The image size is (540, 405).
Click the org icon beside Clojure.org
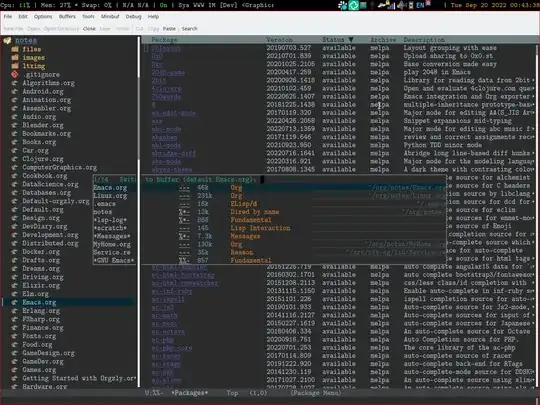pyautogui.click(x=15, y=159)
